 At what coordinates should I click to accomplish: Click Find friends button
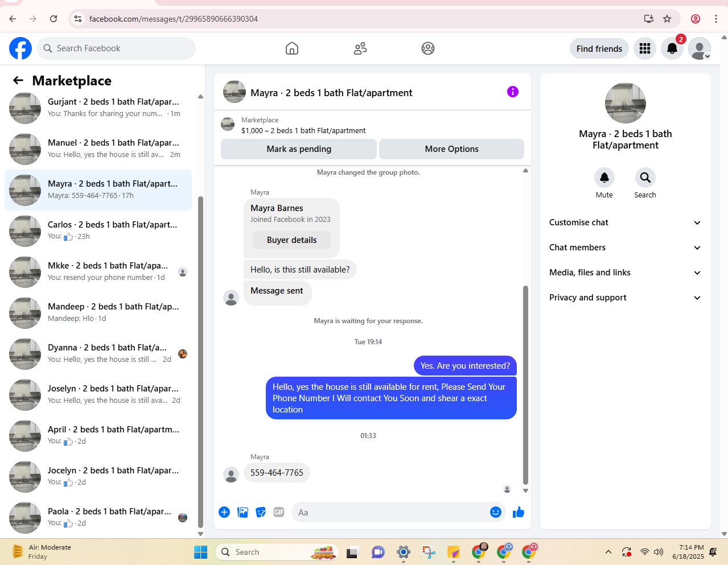[599, 49]
